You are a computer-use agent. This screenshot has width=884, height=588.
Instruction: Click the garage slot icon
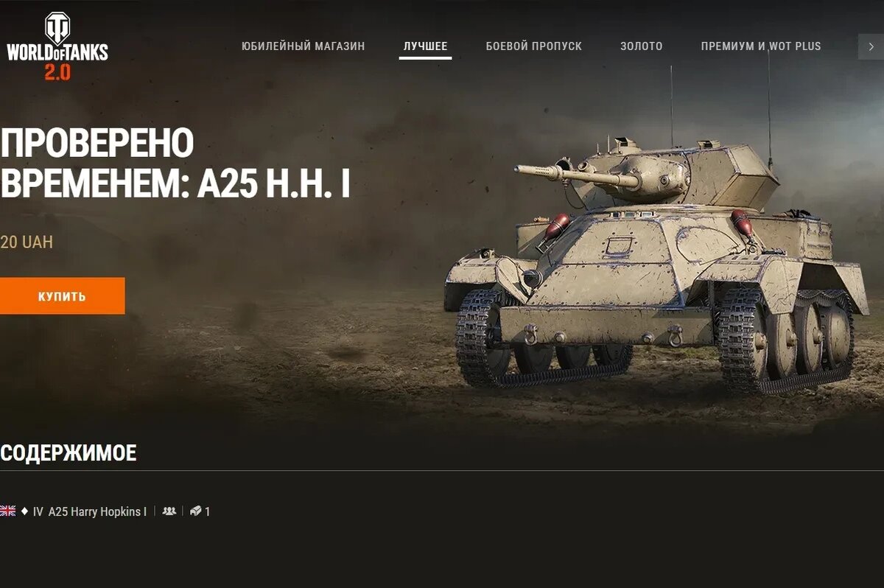[x=195, y=511]
